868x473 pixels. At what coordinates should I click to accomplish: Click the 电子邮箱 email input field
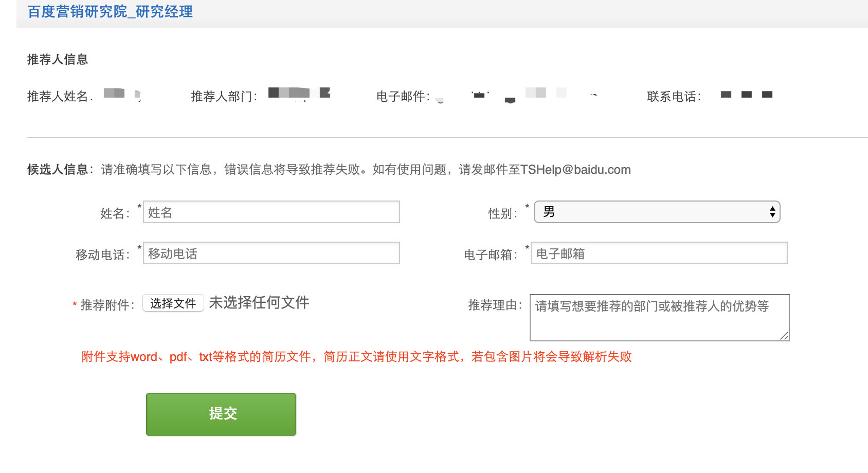pyautogui.click(x=659, y=253)
